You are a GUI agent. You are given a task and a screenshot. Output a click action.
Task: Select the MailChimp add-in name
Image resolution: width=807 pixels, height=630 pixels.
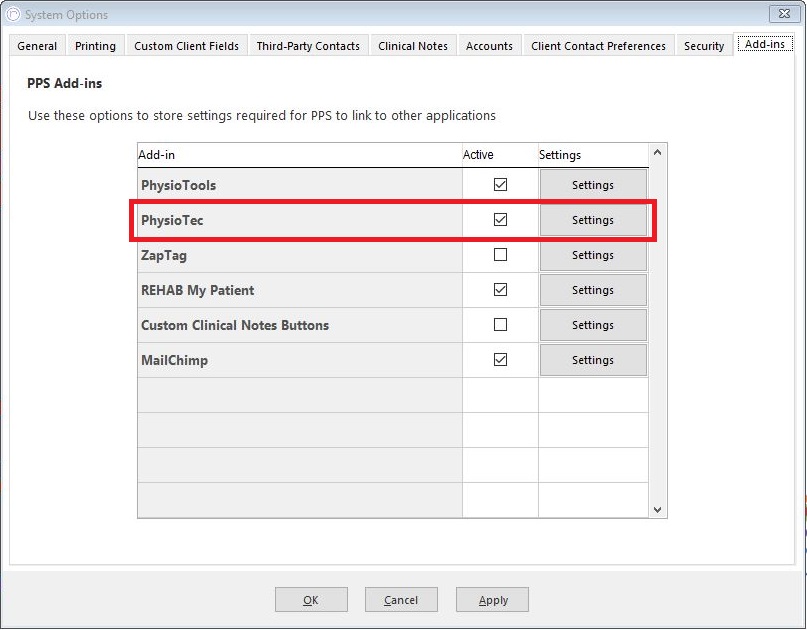(174, 360)
